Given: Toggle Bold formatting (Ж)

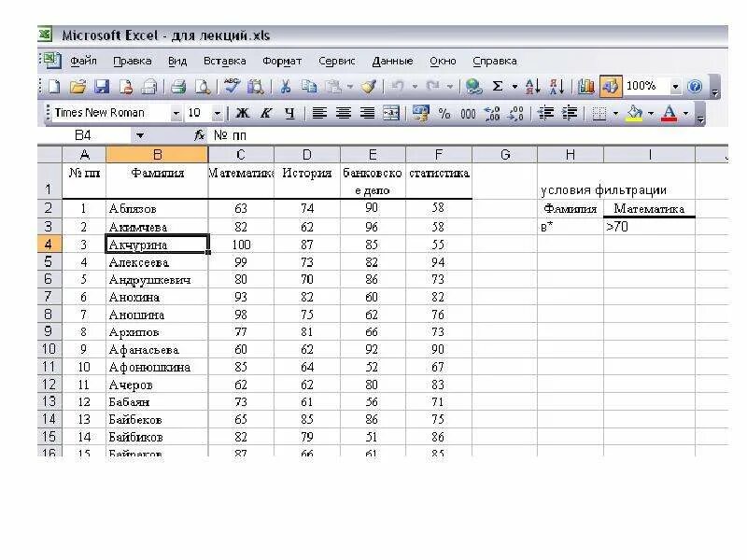Looking at the screenshot, I should pyautogui.click(x=243, y=113).
